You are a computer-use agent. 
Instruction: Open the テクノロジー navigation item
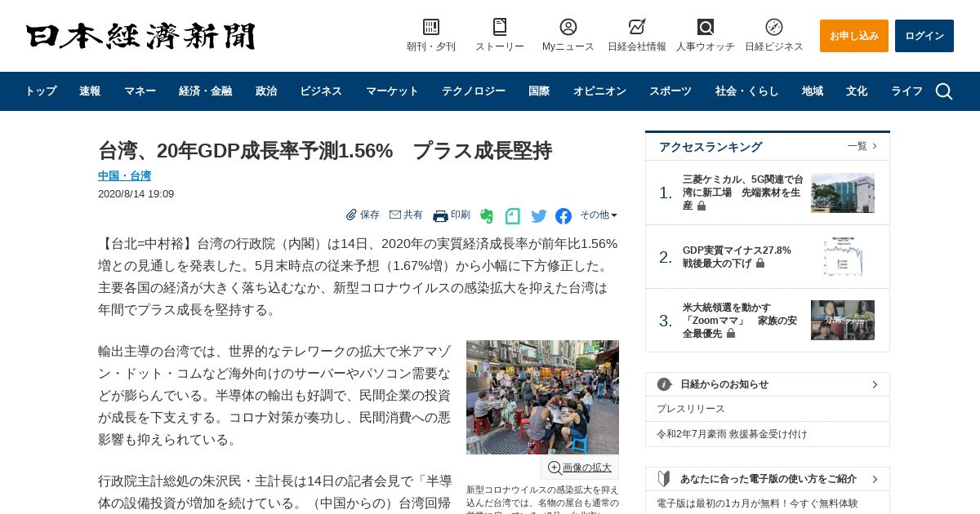pyautogui.click(x=474, y=91)
